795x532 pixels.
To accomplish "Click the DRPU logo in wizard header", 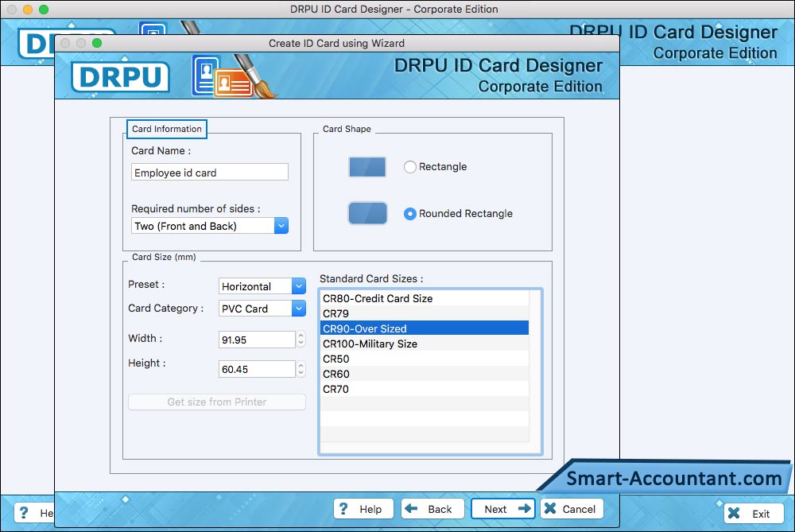I will [120, 77].
